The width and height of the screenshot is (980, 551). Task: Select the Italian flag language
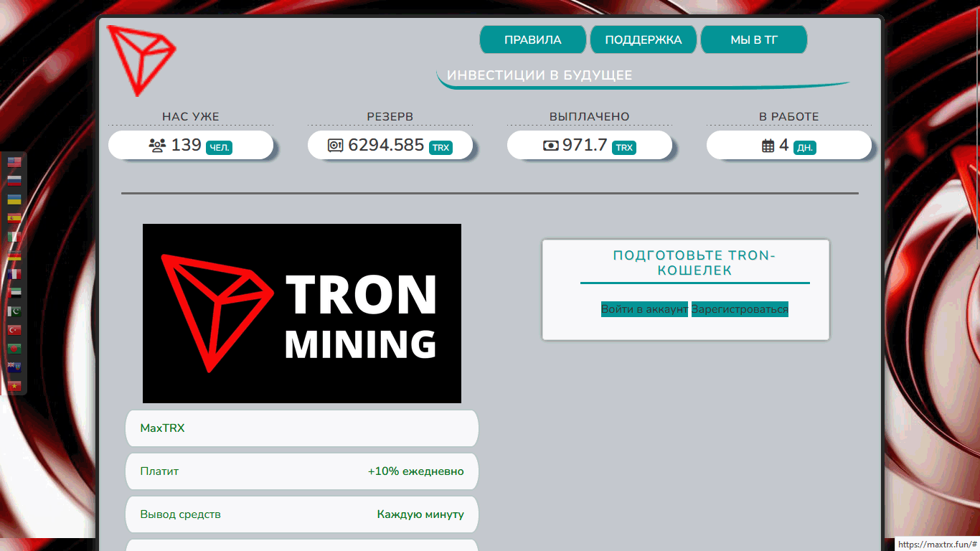point(14,237)
